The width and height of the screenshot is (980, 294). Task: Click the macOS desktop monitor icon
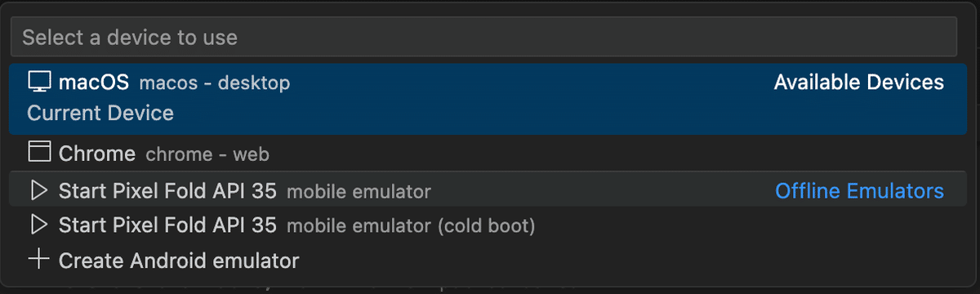(x=39, y=82)
